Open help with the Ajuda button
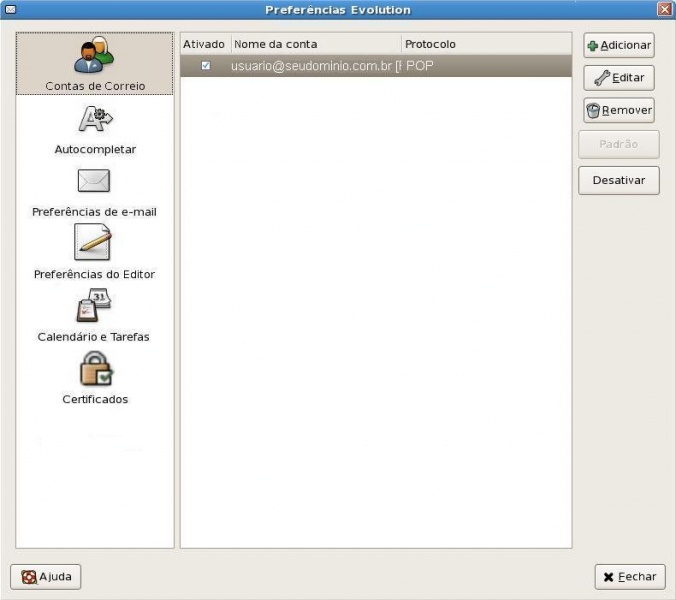This screenshot has height=600, width=676. pyautogui.click(x=46, y=577)
